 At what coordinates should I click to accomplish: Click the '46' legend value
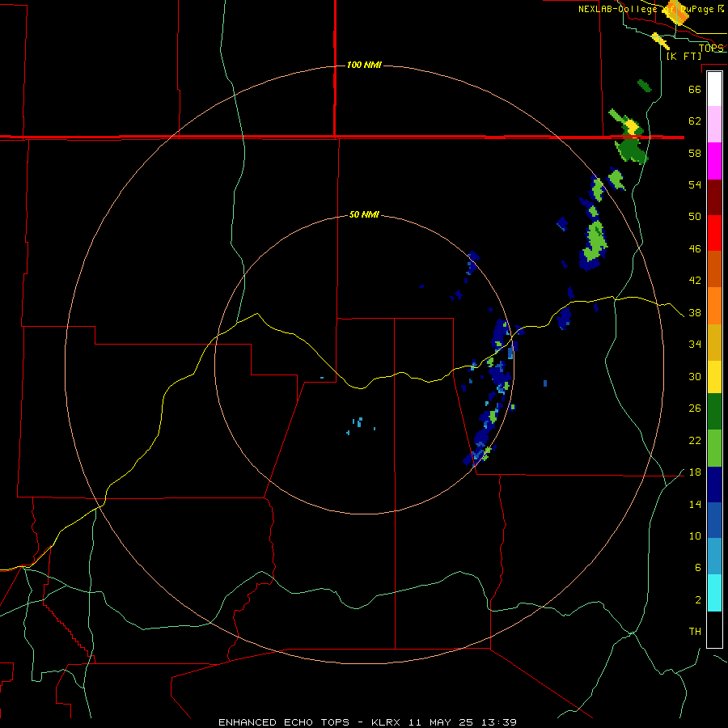coord(695,249)
